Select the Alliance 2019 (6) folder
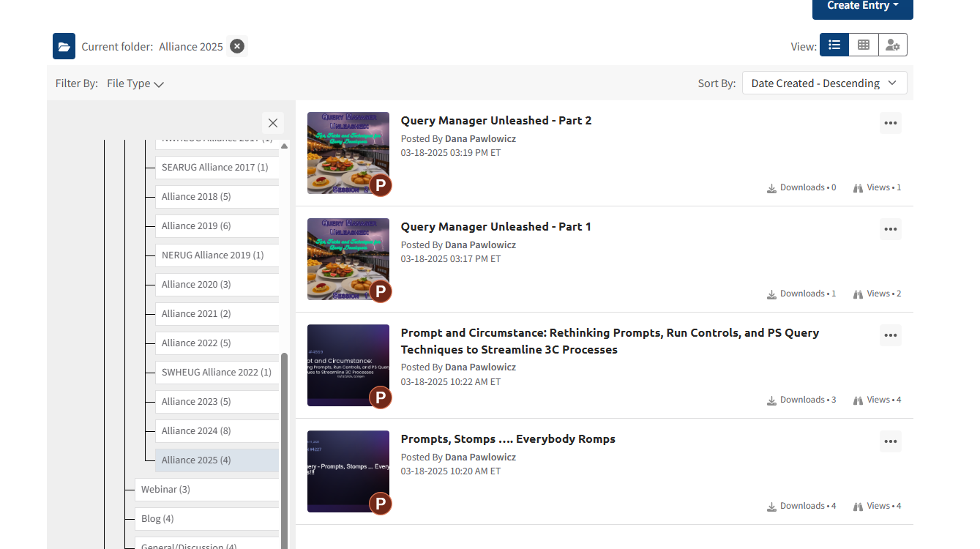Image resolution: width=980 pixels, height=549 pixels. coord(217,225)
